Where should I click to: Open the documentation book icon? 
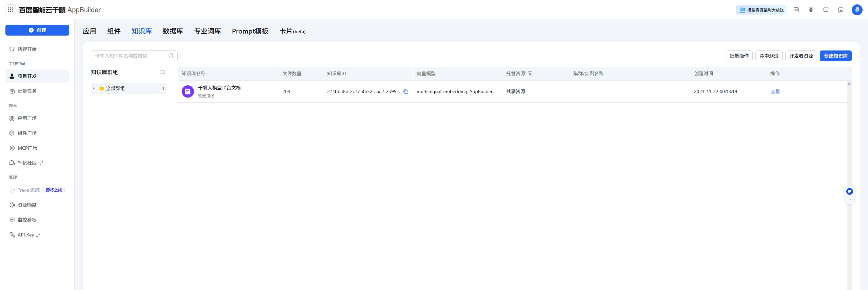coord(826,10)
